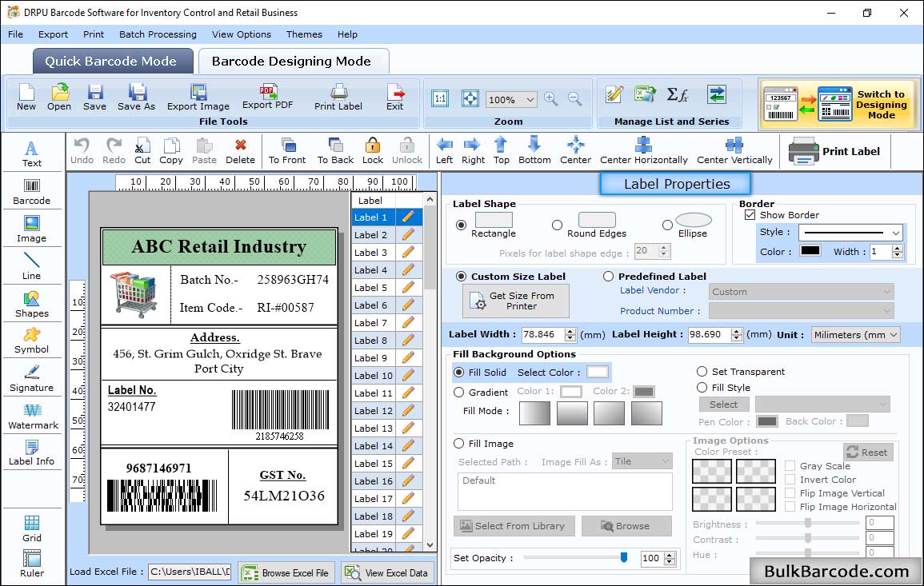Select the Image tool
The image size is (924, 586).
32,229
